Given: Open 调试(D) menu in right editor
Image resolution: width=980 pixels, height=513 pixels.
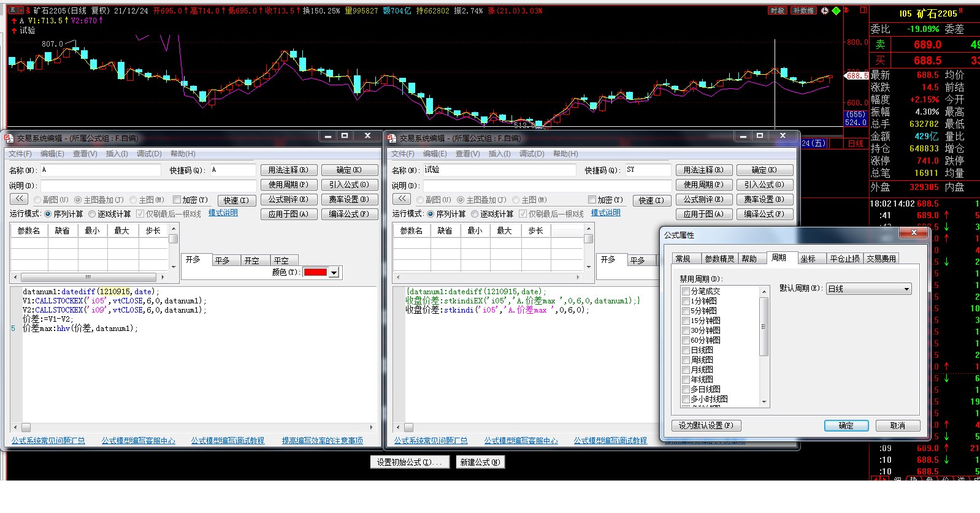Looking at the screenshot, I should click(532, 154).
